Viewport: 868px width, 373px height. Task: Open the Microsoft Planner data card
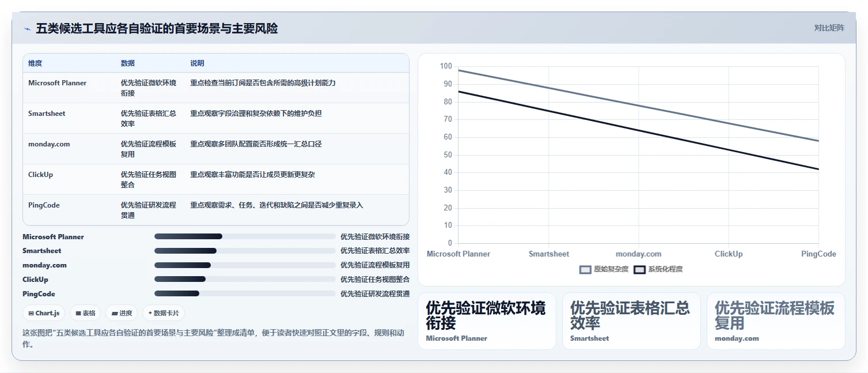tap(487, 321)
